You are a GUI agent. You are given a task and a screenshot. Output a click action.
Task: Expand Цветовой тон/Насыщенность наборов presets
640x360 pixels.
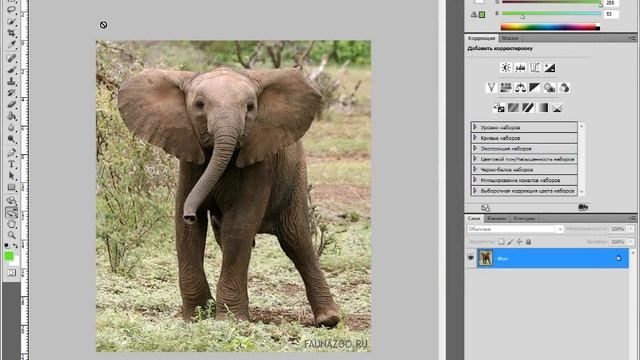click(475, 159)
